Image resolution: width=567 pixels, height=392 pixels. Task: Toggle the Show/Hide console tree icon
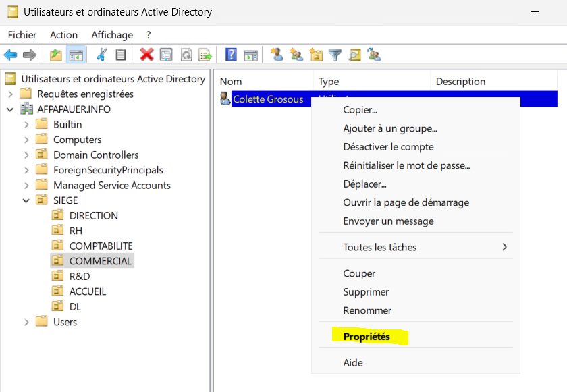pyautogui.click(x=76, y=55)
